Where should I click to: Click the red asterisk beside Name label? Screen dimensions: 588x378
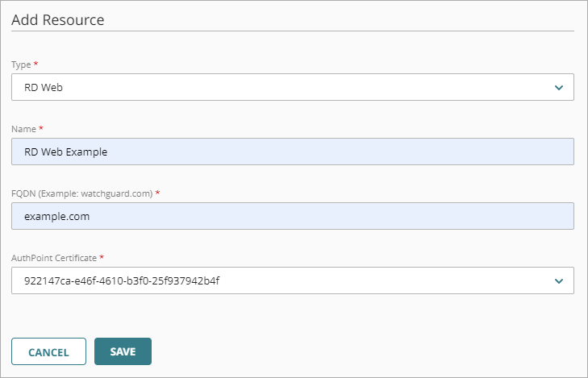pos(42,128)
